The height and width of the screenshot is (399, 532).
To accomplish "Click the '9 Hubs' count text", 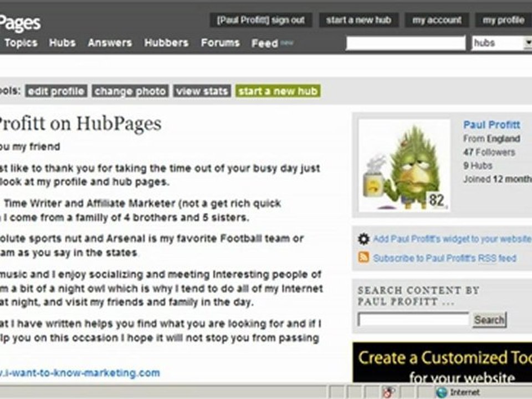I will click(x=478, y=166).
